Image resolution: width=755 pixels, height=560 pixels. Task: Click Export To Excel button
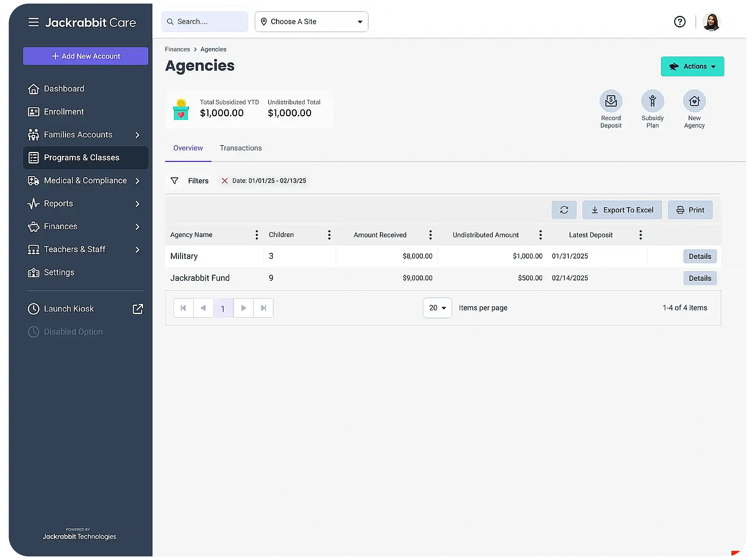(x=622, y=210)
